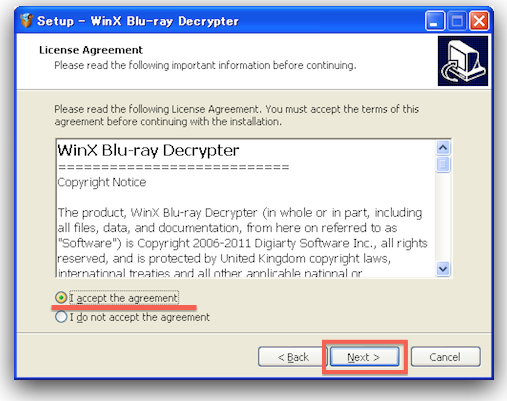Go back with the Back button

tap(293, 357)
